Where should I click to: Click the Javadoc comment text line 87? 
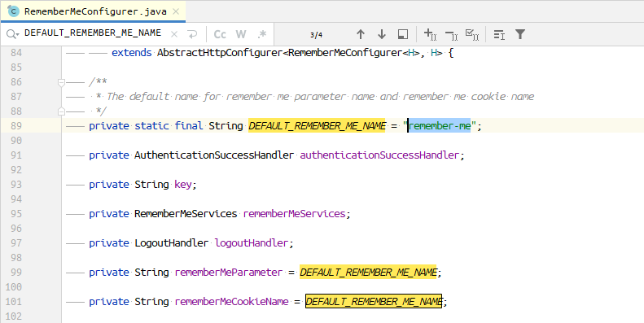(x=320, y=97)
